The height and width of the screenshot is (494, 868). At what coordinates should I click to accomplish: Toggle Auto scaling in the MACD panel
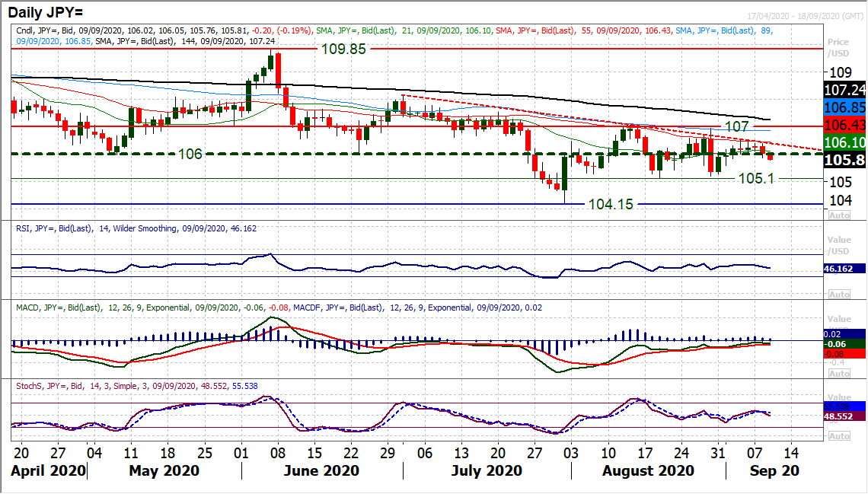tap(838, 372)
